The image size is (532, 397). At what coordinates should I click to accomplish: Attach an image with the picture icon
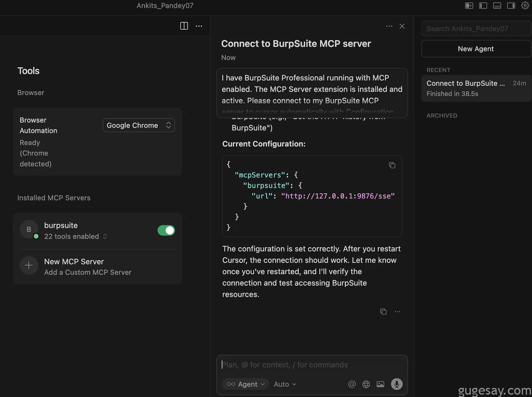tap(381, 384)
